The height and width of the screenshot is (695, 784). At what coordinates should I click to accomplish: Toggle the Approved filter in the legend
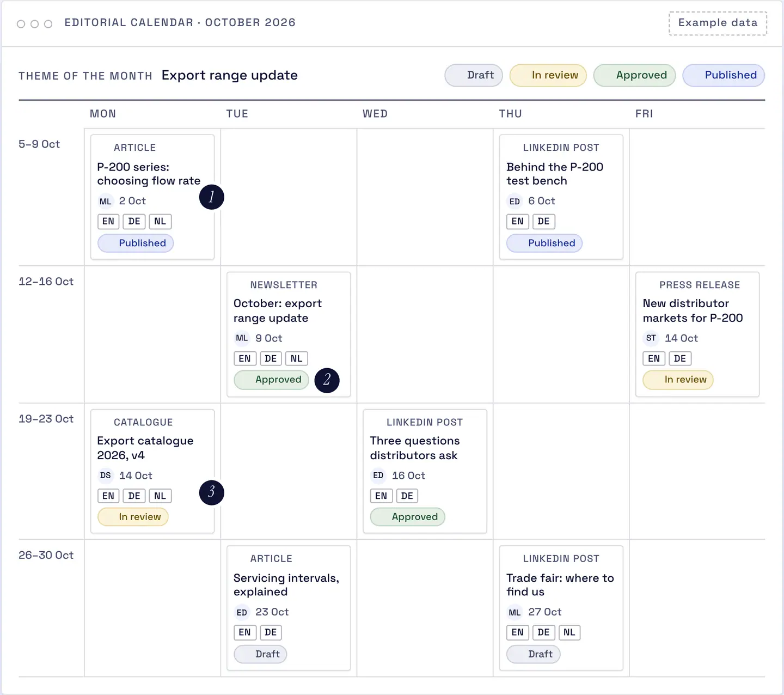(634, 75)
